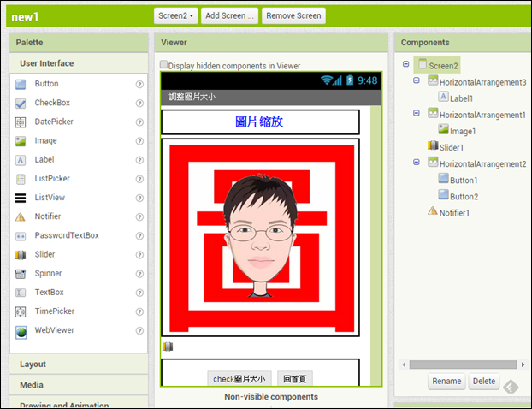This screenshot has width=532, height=409.
Task: Open help for PasswordTextBox component
Action: point(139,236)
